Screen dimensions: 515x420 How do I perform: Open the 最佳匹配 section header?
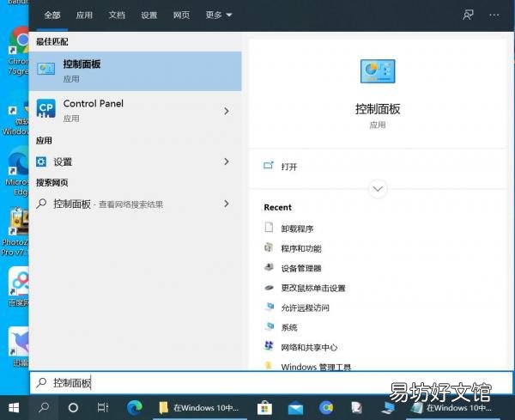[x=52, y=41]
